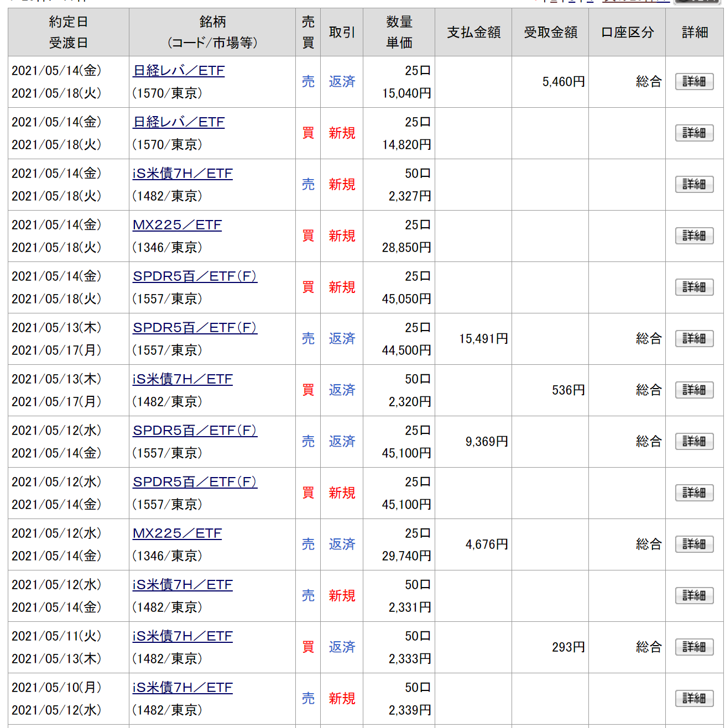Open 日経レバ/ETF link in the 15,040円 row

tap(179, 71)
